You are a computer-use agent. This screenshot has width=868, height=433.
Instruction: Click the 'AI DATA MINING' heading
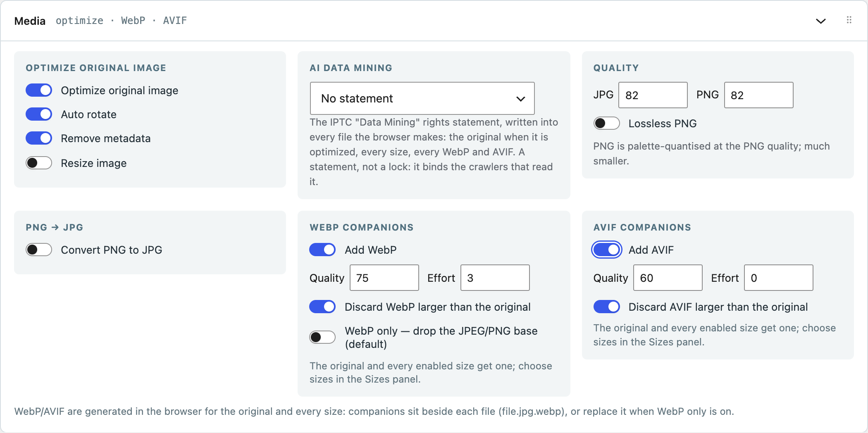[x=351, y=68]
